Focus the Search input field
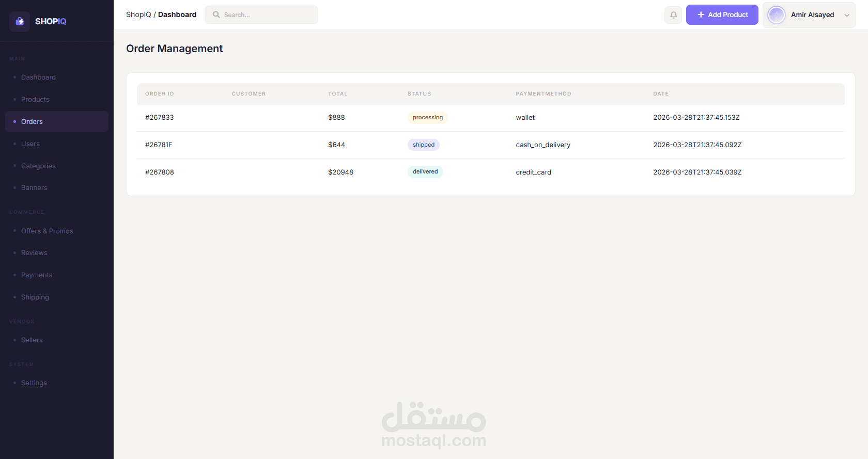Image resolution: width=868 pixels, height=459 pixels. tap(261, 15)
